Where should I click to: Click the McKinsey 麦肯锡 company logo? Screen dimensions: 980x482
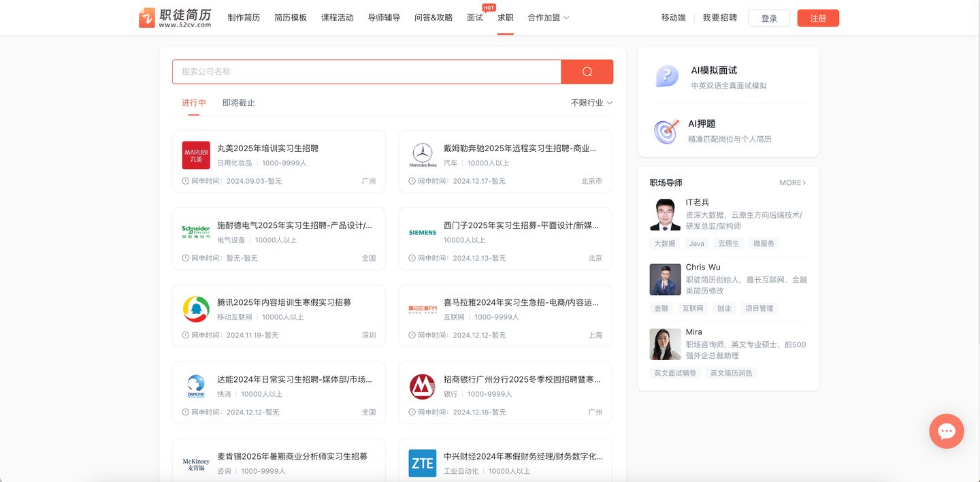pos(196,464)
